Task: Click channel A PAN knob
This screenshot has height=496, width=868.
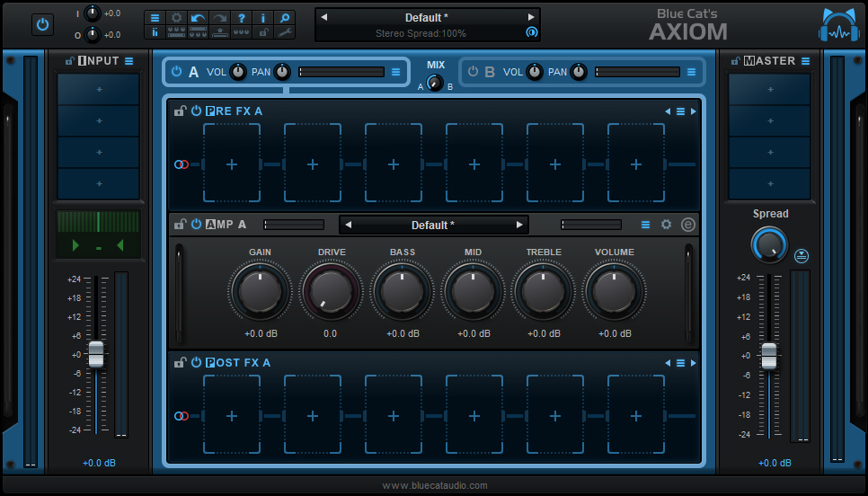Action: (x=282, y=72)
